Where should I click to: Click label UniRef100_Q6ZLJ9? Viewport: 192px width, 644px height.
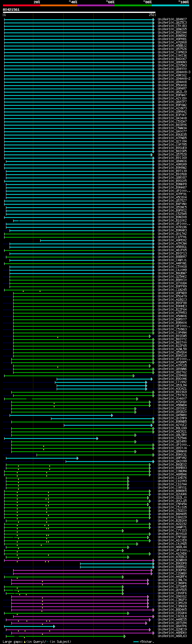(172, 92)
